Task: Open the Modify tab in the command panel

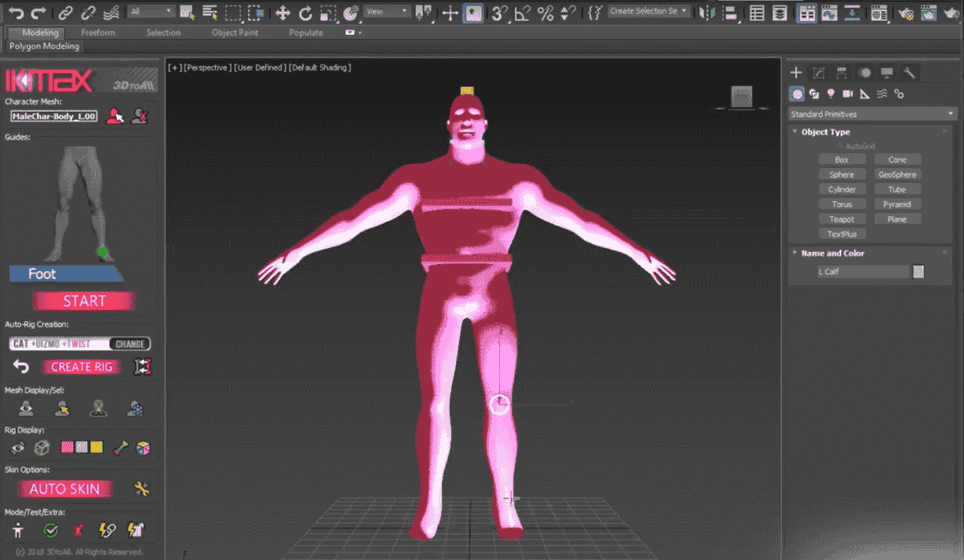Action: click(819, 73)
